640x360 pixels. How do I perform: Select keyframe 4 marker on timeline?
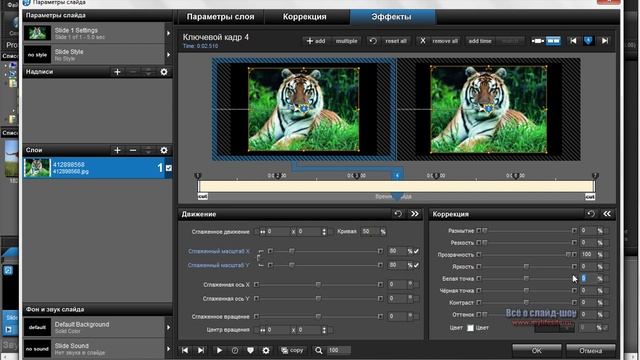pos(396,176)
